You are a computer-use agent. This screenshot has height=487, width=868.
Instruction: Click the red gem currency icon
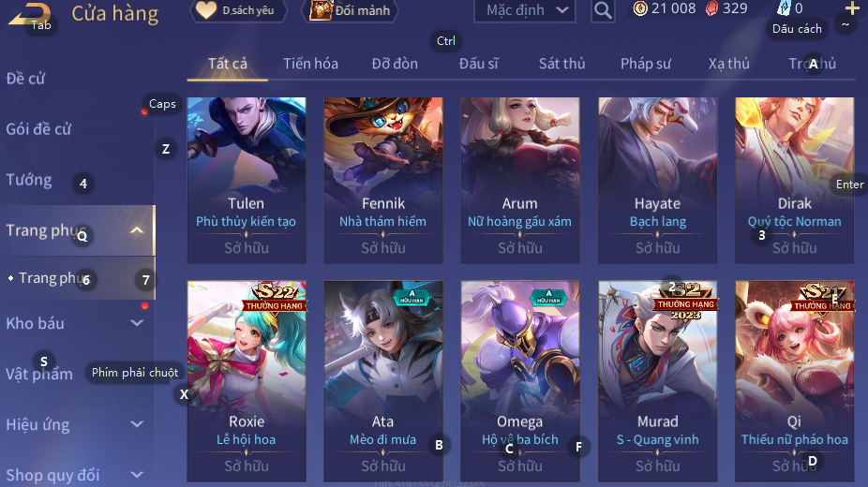(x=711, y=8)
